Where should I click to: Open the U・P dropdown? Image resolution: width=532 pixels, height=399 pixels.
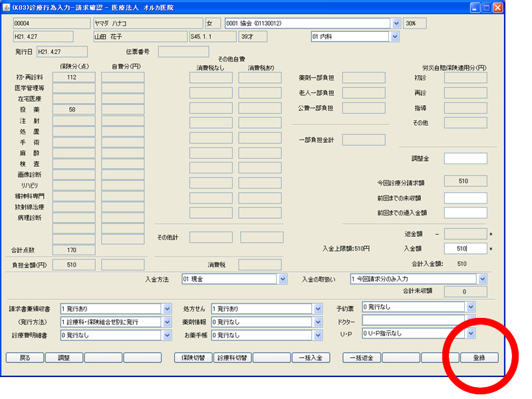(x=471, y=333)
